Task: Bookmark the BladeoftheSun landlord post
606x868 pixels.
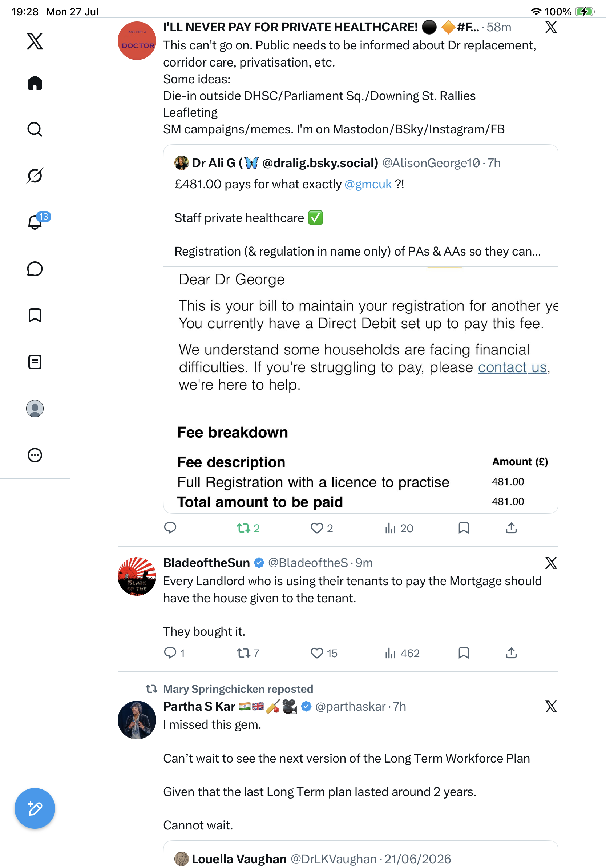Action: pos(464,653)
